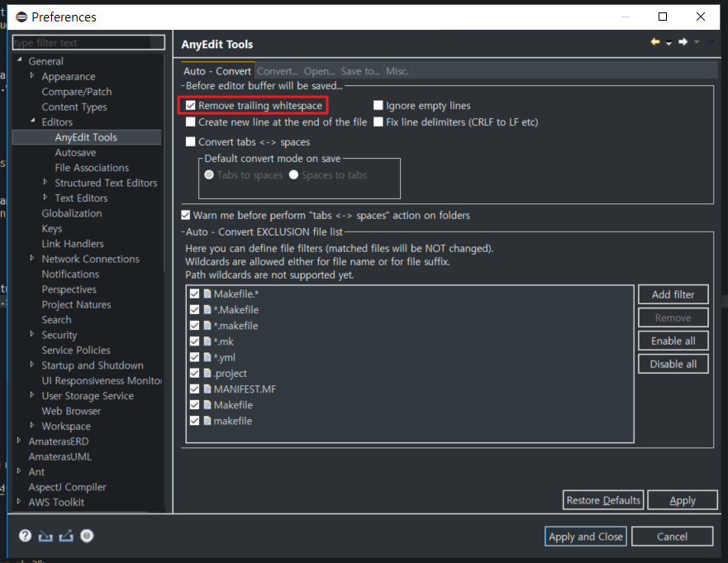
Task: Switch to the Auto - Convert tab
Action: click(x=217, y=71)
